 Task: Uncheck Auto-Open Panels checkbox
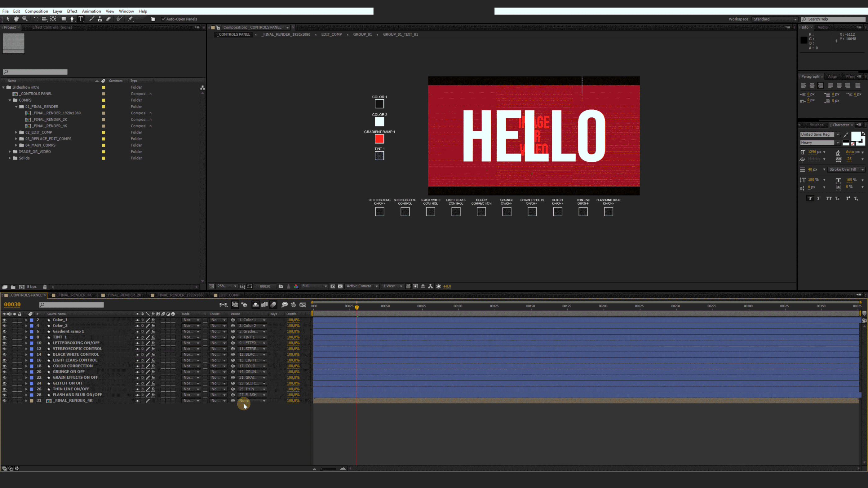pyautogui.click(x=163, y=19)
